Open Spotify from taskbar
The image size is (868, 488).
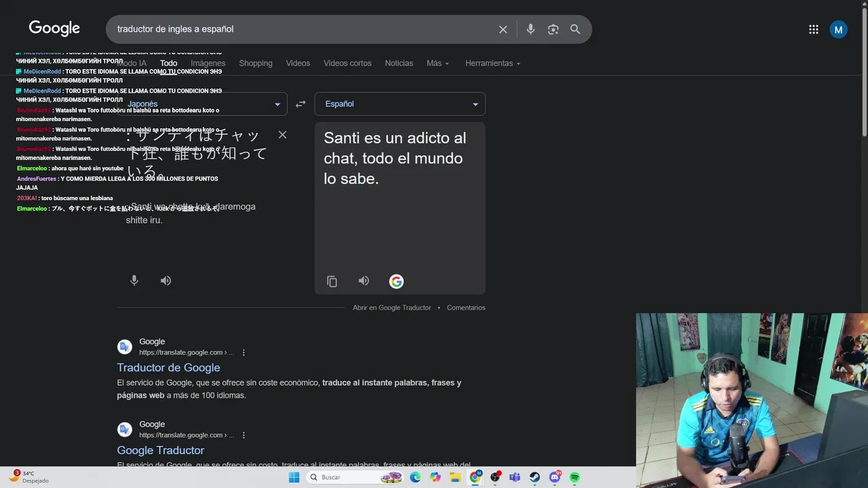(x=574, y=477)
